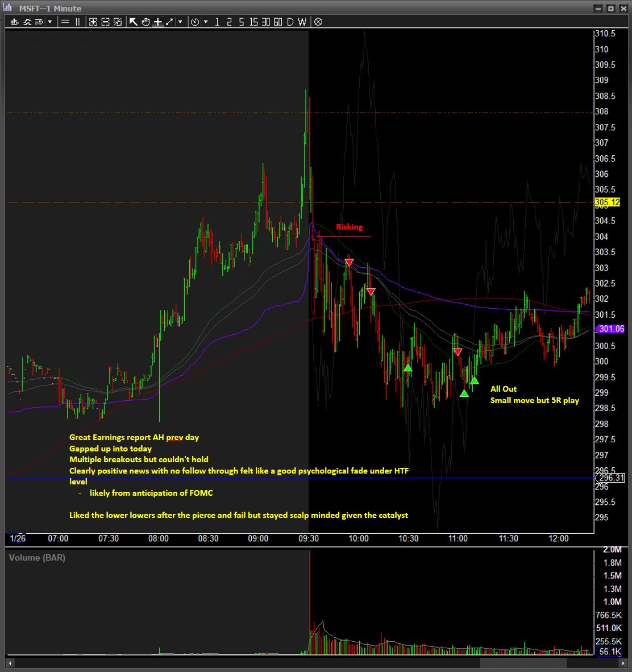The height and width of the screenshot is (672, 632).
Task: Click scroll left arrow at chart bottom
Action: 10,663
